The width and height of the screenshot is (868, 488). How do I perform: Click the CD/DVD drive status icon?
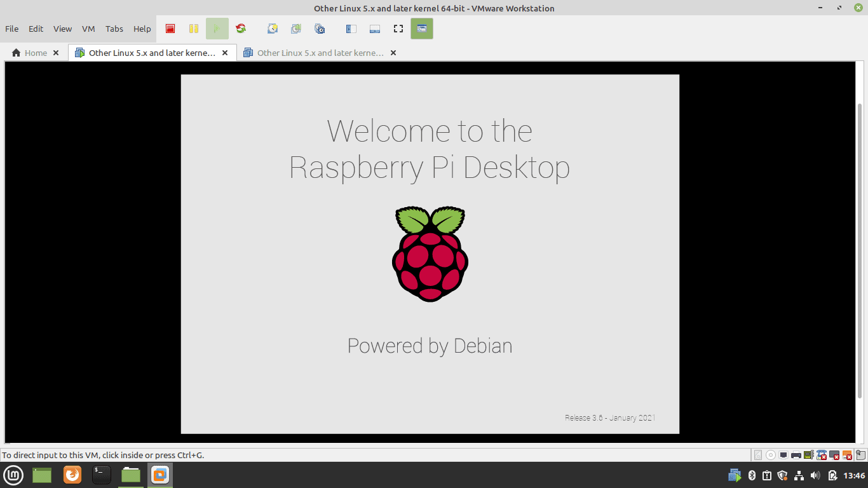point(771,455)
